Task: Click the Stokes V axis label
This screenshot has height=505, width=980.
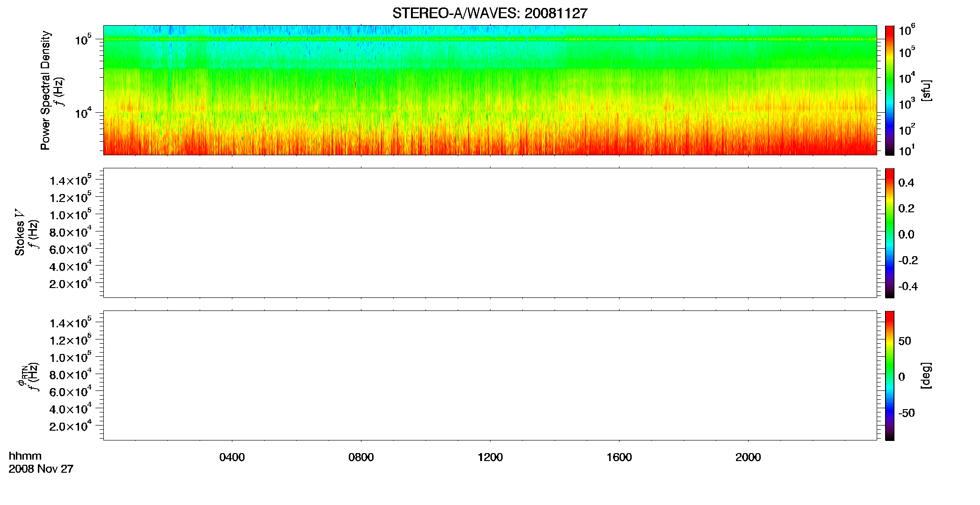Action: click(x=20, y=232)
